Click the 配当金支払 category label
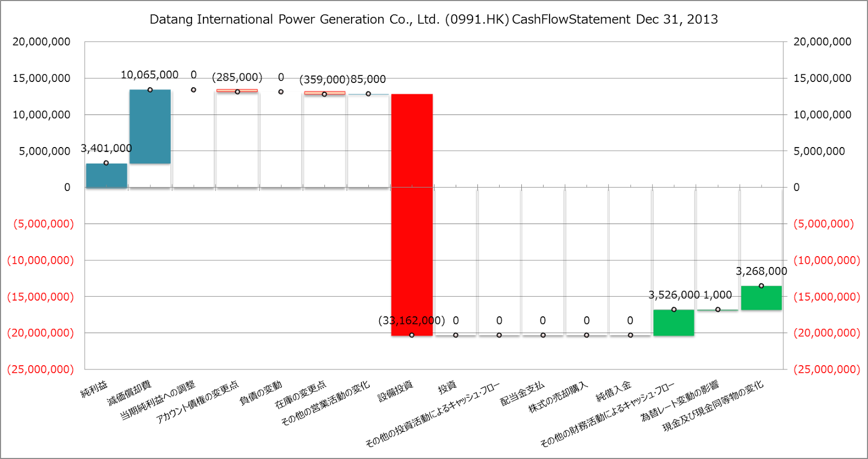 tap(522, 393)
